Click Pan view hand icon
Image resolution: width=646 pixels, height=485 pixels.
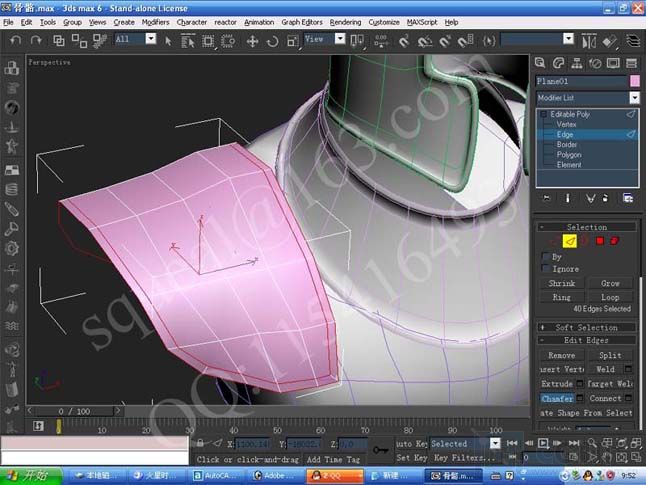point(607,457)
